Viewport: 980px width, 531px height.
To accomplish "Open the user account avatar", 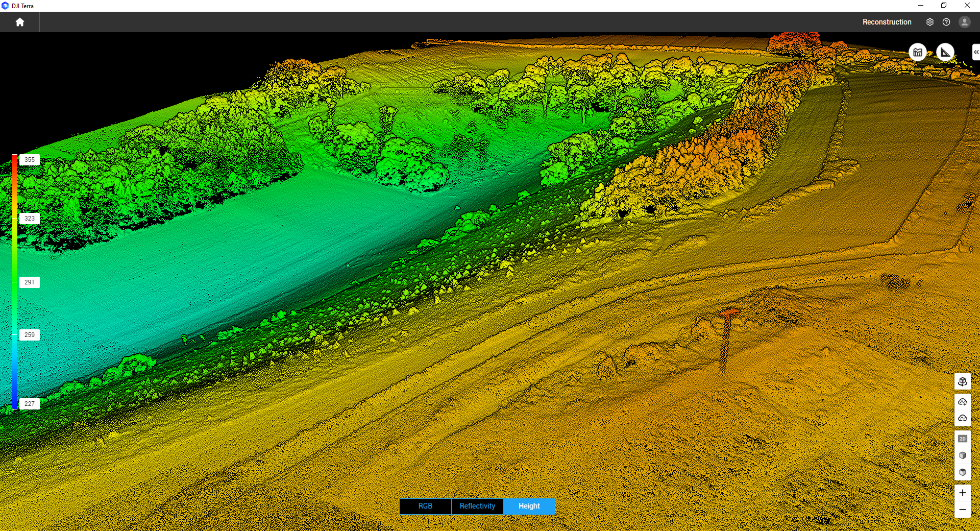I will (964, 22).
